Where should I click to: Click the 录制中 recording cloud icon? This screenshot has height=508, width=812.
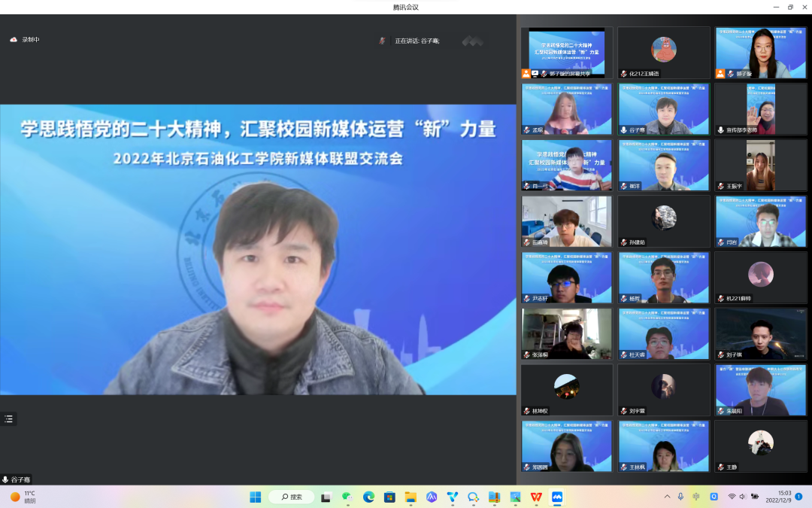(14, 40)
